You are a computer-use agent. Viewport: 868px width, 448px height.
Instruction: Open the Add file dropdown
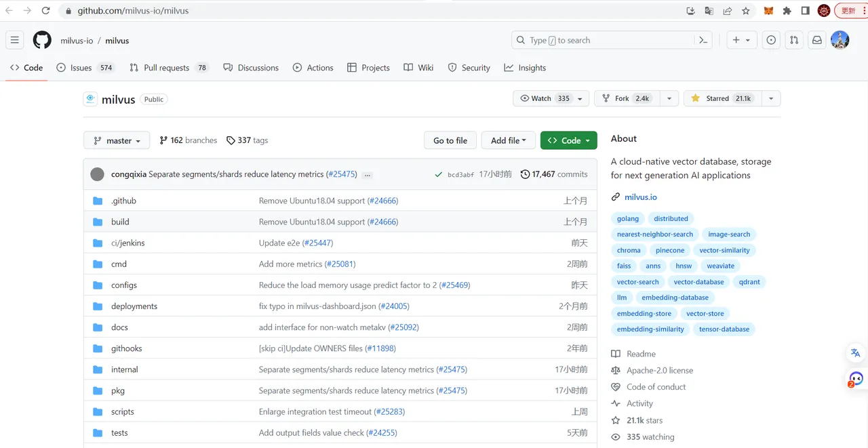pos(509,140)
